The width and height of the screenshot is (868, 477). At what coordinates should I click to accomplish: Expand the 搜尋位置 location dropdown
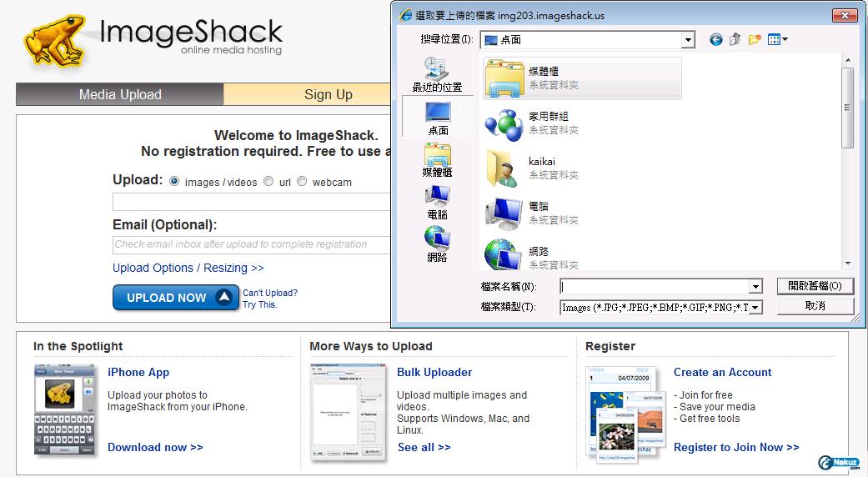point(688,40)
